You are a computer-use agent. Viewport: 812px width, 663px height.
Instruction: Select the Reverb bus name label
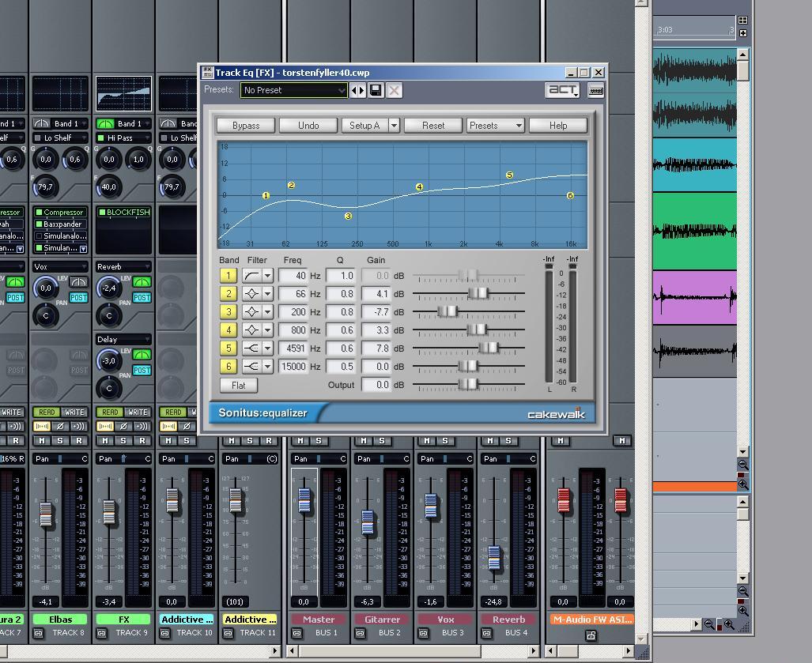[x=508, y=619]
